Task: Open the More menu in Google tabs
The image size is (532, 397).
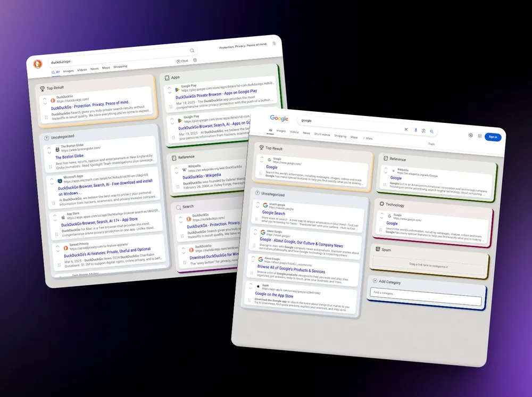Action: click(x=368, y=138)
